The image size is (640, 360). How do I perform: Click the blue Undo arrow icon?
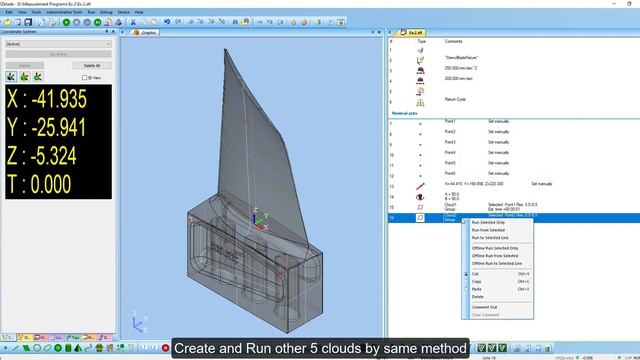pos(167,22)
